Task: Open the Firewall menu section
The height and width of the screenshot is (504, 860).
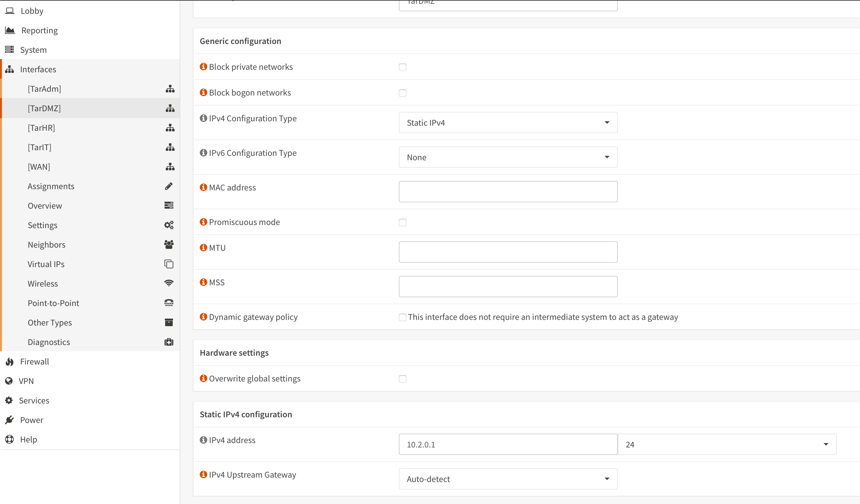Action: pyautogui.click(x=35, y=361)
